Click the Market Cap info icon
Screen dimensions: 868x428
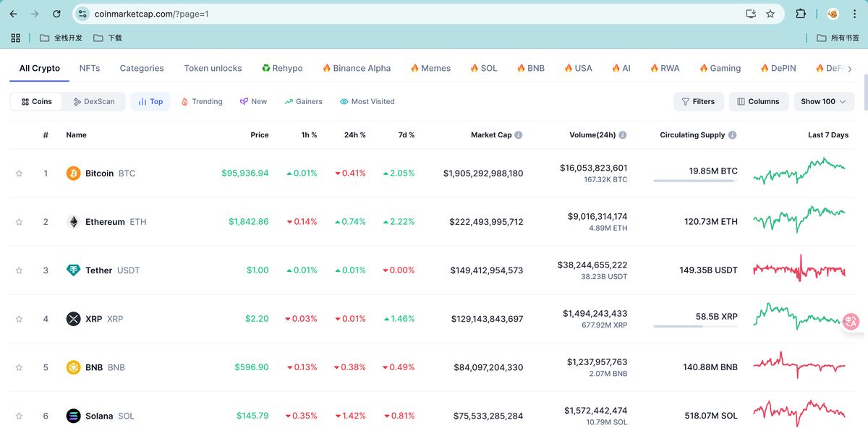[519, 135]
